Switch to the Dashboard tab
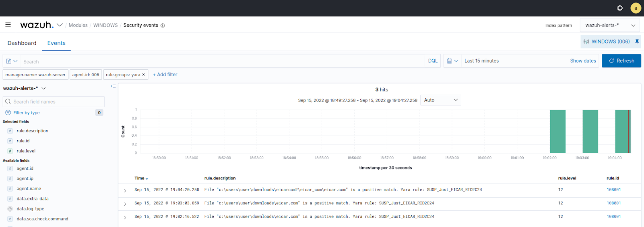This screenshot has height=227, width=644. (22, 43)
